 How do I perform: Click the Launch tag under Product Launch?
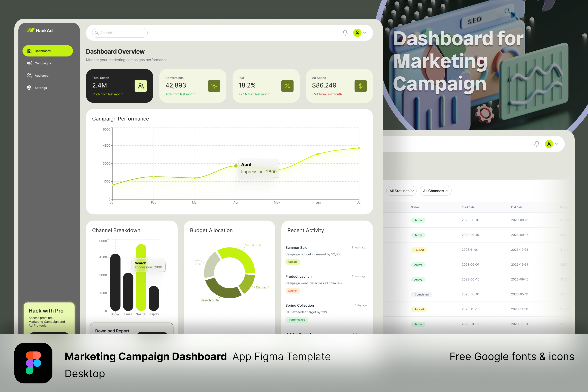(292, 291)
